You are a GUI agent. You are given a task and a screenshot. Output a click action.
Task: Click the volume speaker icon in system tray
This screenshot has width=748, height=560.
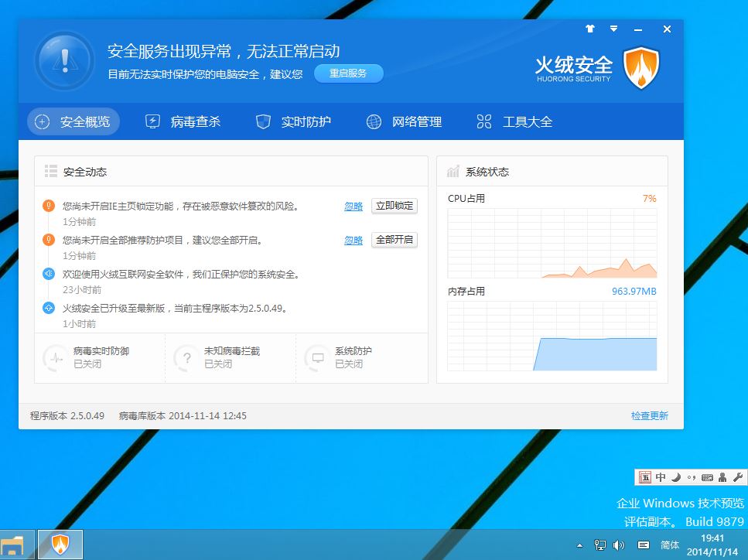pyautogui.click(x=618, y=545)
